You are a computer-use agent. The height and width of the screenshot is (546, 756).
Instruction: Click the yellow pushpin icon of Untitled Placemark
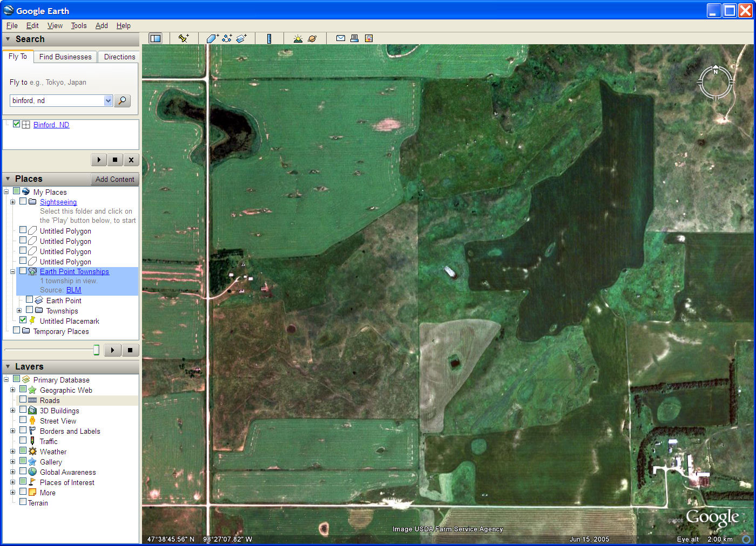(32, 320)
